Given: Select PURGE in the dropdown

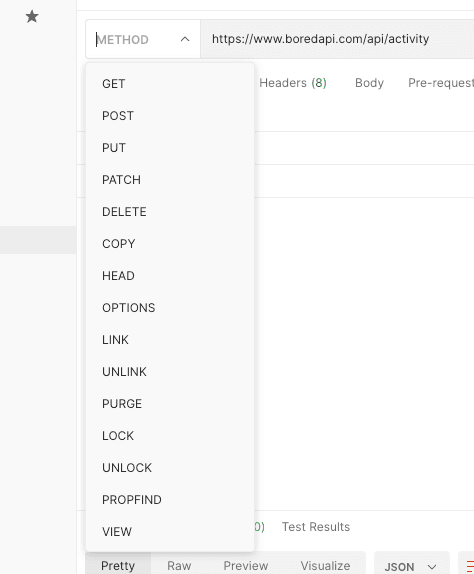Looking at the screenshot, I should point(170,404).
